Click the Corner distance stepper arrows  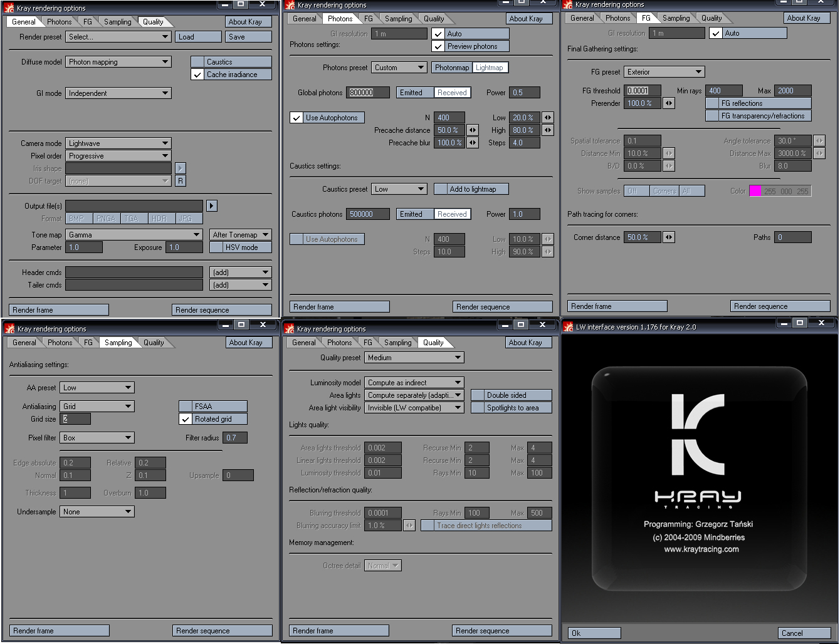[669, 237]
